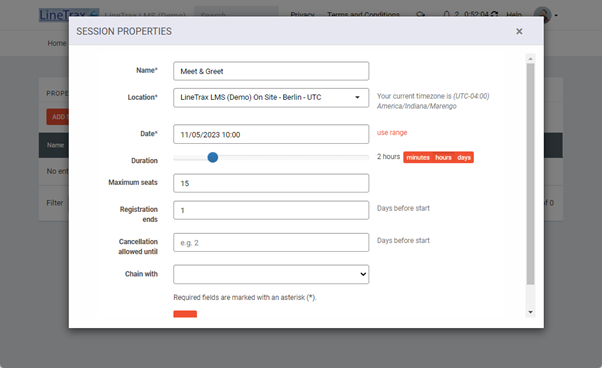Screen dimensions: 602x368
Task: Open the Home menu item
Action: tap(57, 43)
